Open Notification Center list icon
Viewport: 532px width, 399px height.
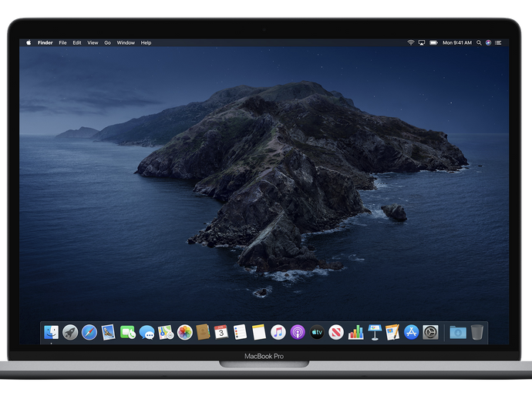498,42
